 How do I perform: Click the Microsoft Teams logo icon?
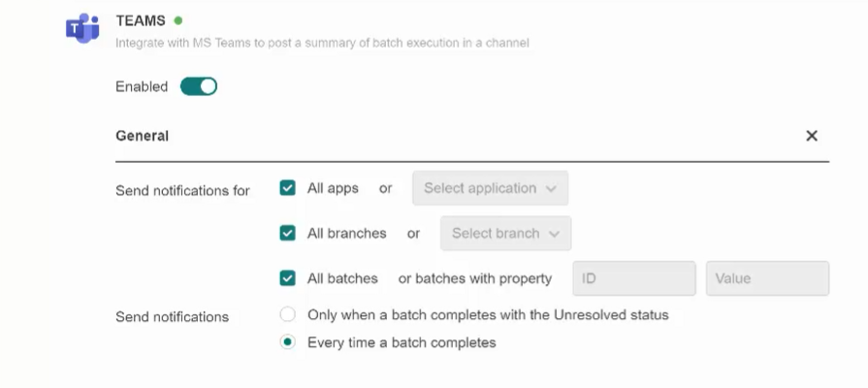click(81, 30)
